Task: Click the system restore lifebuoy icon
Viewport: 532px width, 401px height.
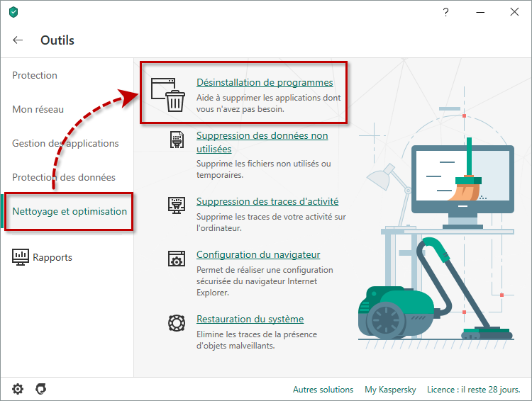Action: click(177, 322)
